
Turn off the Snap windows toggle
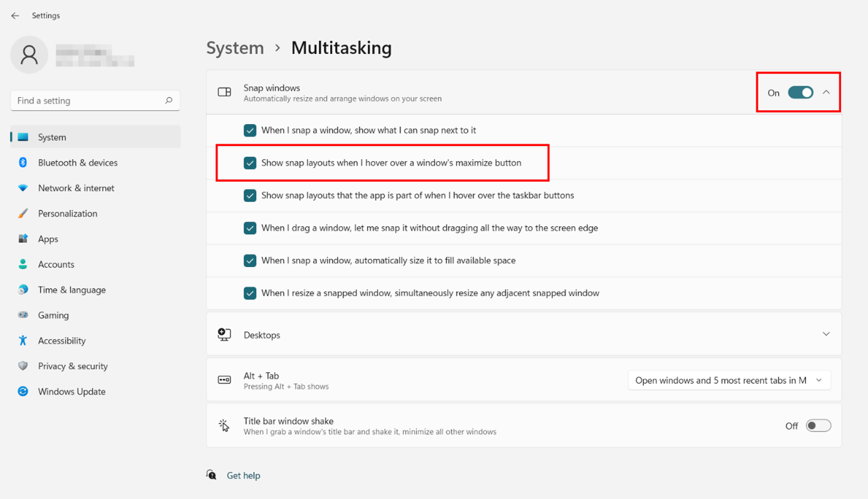800,93
